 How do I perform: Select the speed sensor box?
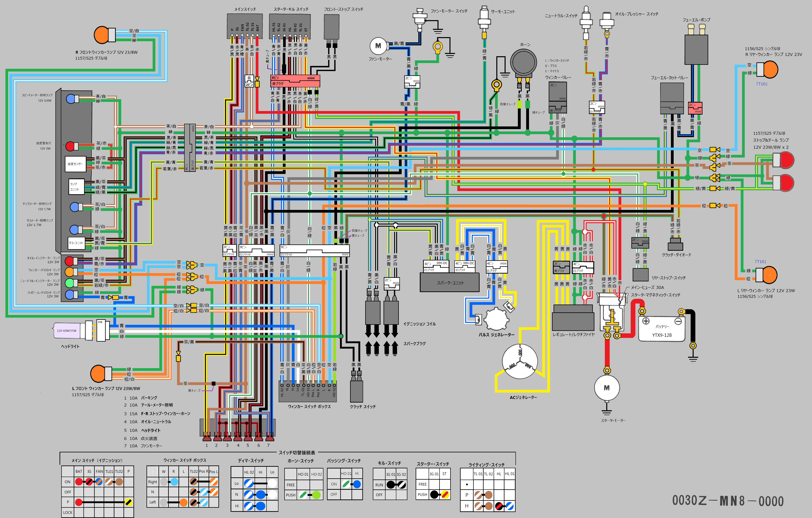pyautogui.click(x=76, y=164)
